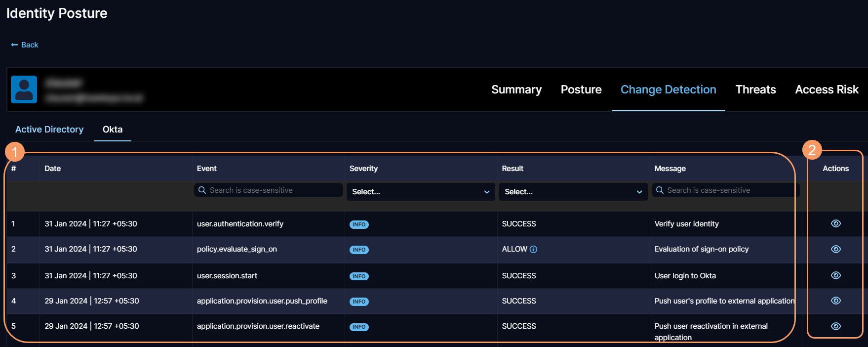Click the info icon next to ALLOW

coord(533,249)
